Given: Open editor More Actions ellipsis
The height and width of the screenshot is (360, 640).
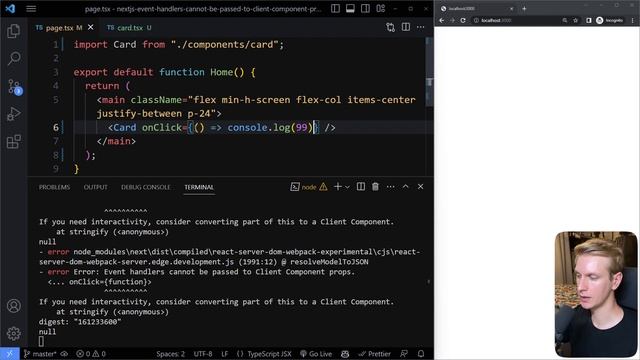Looking at the screenshot, I should [420, 27].
